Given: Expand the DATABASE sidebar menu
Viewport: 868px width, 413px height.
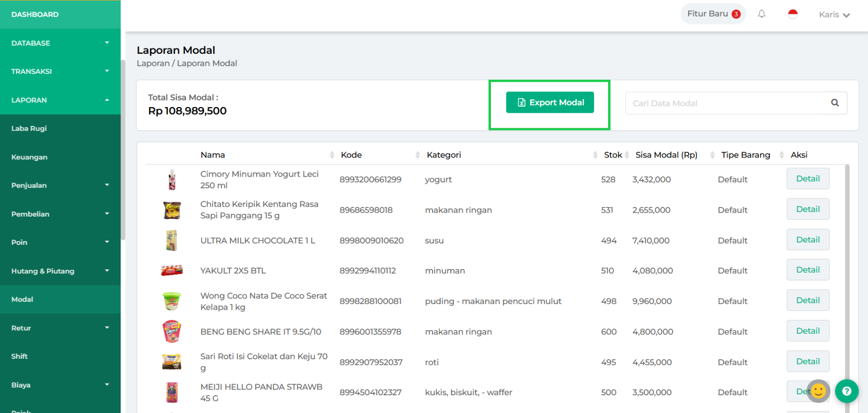Looking at the screenshot, I should click(x=60, y=43).
